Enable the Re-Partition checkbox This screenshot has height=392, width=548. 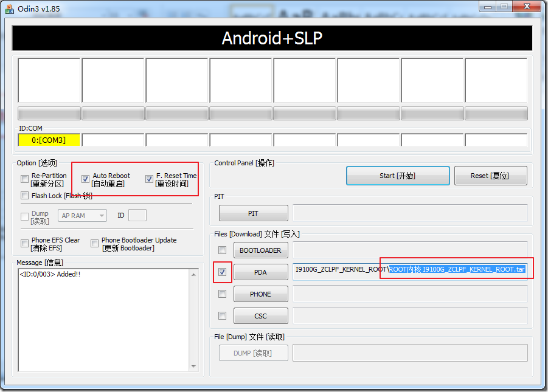click(x=24, y=179)
